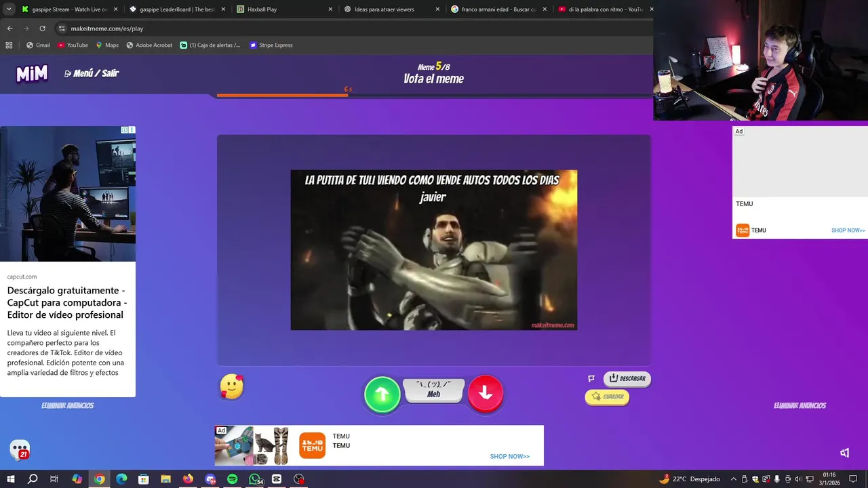Vote Meh on the meme
The image size is (868, 488).
click(x=434, y=390)
